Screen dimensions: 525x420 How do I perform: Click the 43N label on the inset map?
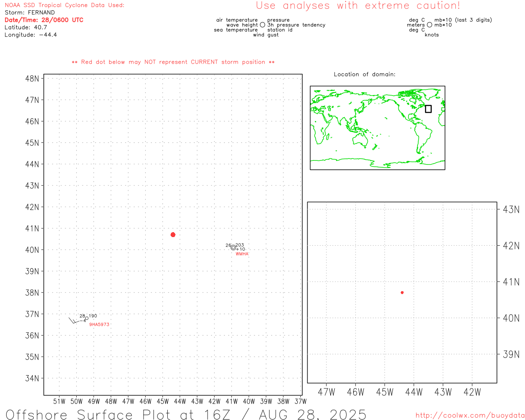511,210
